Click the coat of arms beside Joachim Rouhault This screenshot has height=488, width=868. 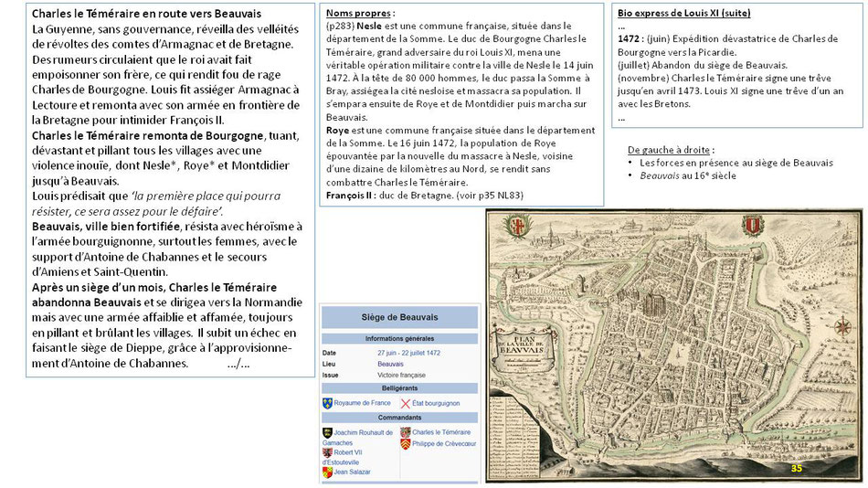(327, 432)
